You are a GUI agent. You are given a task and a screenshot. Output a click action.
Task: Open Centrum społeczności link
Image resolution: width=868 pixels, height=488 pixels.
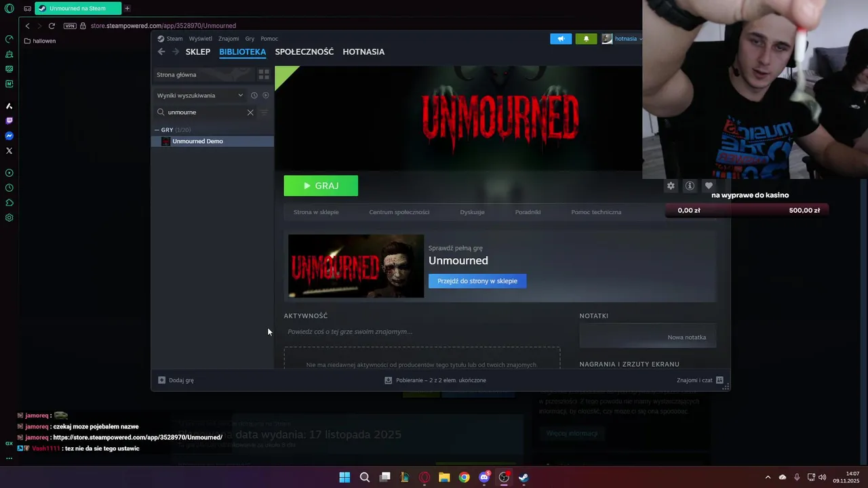pos(399,212)
